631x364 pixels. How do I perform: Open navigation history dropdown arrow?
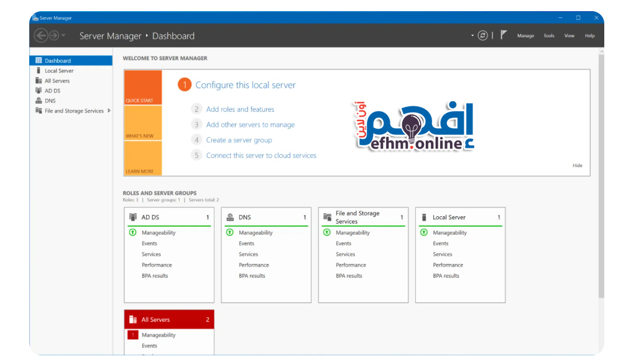pyautogui.click(x=63, y=36)
